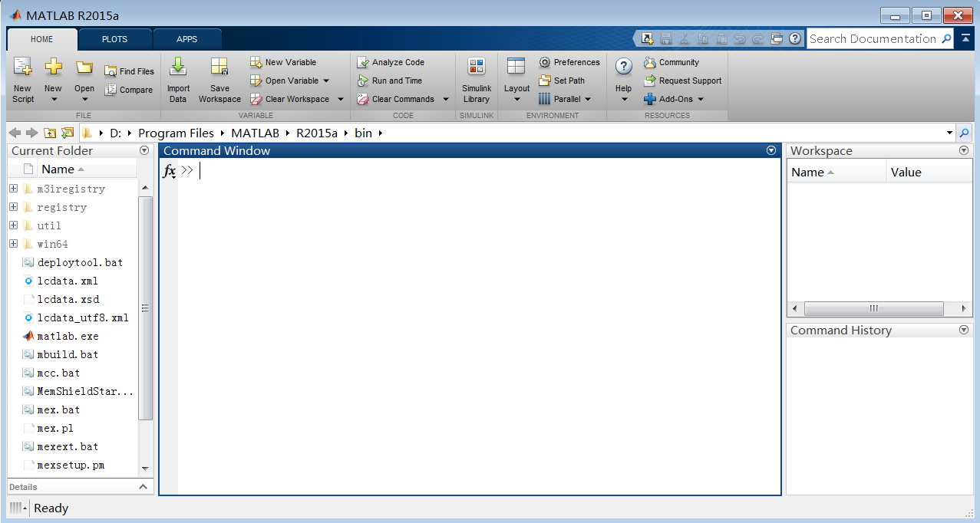Screen dimensions: 980x523
Task: Open the Help dropdown
Action: point(624,99)
